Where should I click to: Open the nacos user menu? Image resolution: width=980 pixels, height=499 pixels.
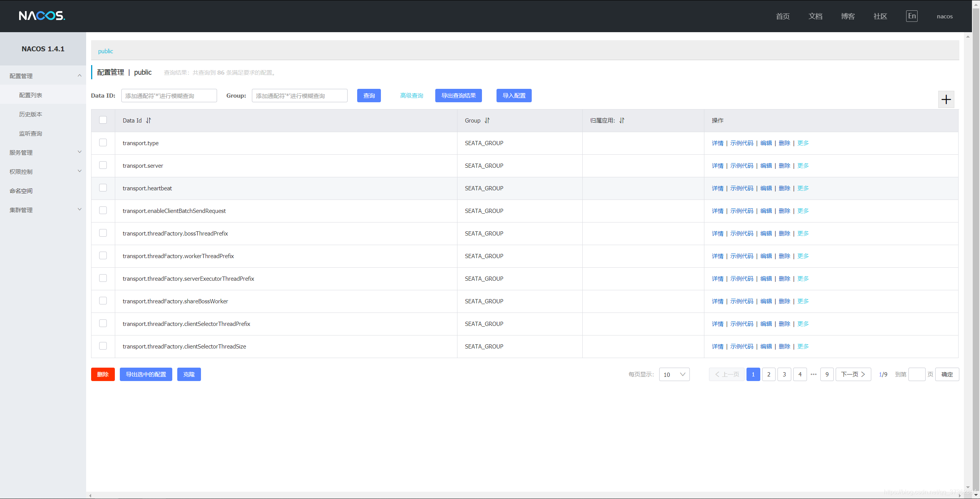pos(944,16)
